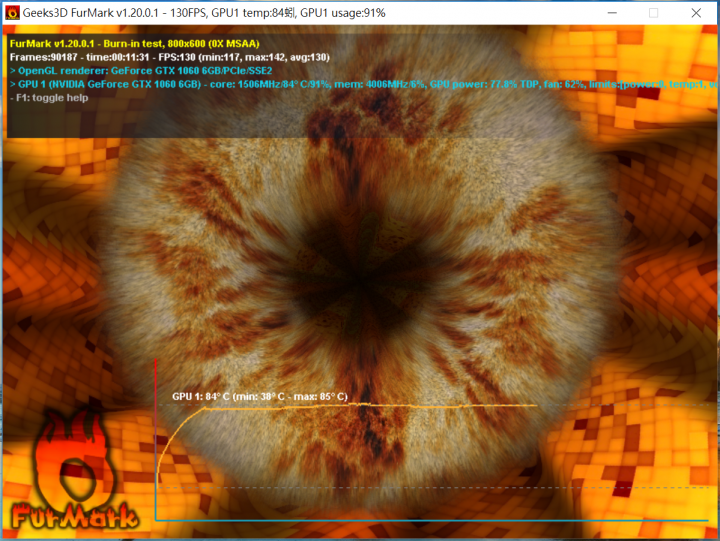
Task: Click the FurMark flame logo
Action: coord(73,470)
